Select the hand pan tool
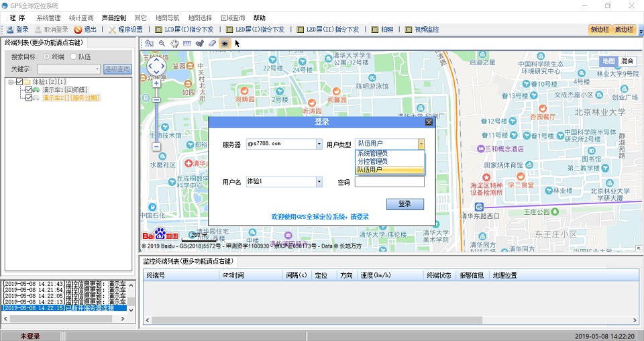The height and width of the screenshot is (341, 644). 174,43
